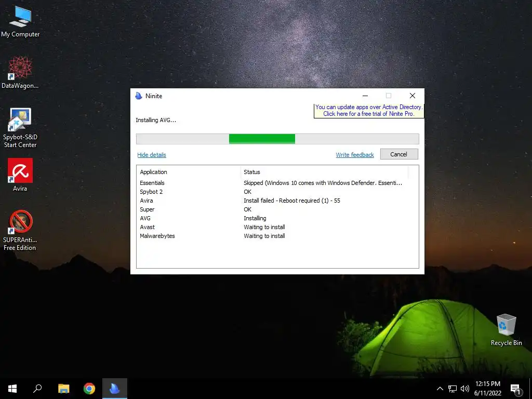Screen dimensions: 532x399
Task: Click 'Waiting to install' status for Malwarebytes
Action: coord(264,236)
